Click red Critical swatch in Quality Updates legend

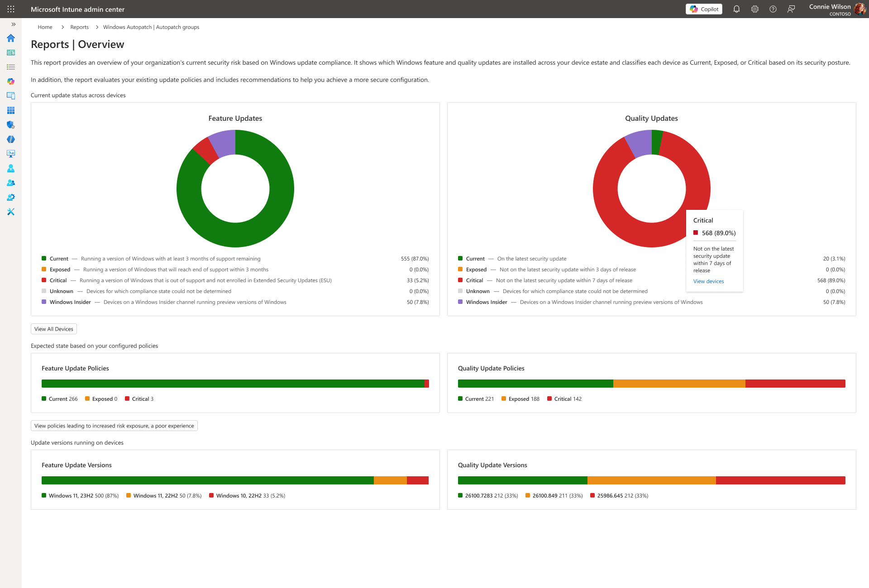point(460,280)
